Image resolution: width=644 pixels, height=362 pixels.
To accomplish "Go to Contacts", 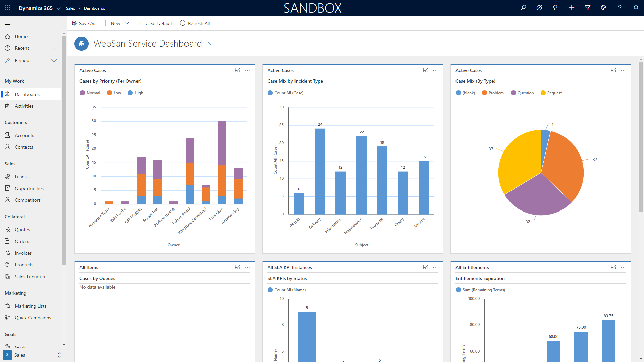I will [x=31, y=147].
